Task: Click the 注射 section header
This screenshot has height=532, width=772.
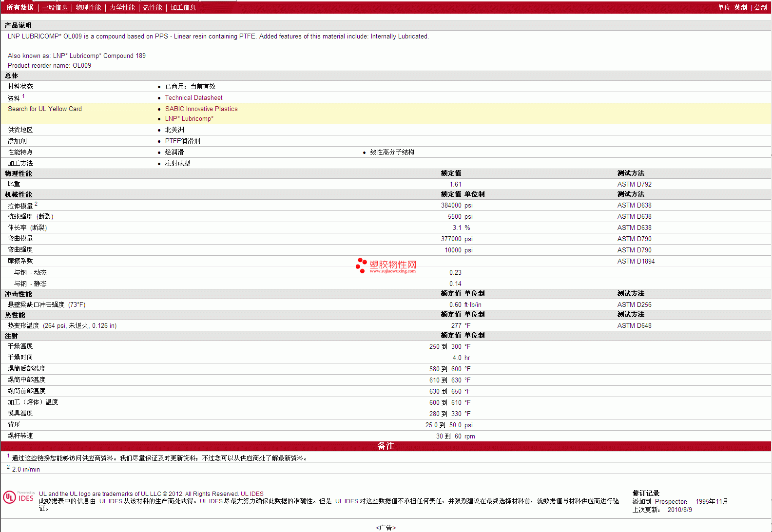Action: click(11, 336)
